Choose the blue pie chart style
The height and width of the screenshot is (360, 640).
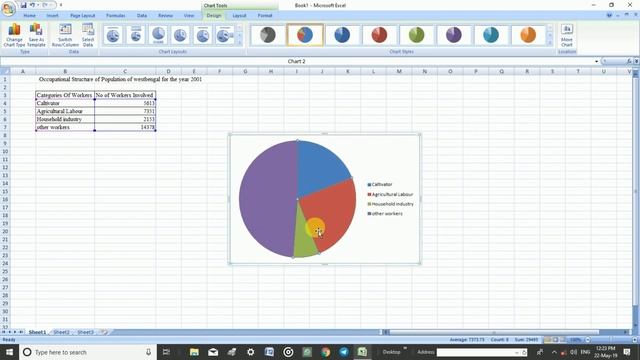(x=342, y=35)
